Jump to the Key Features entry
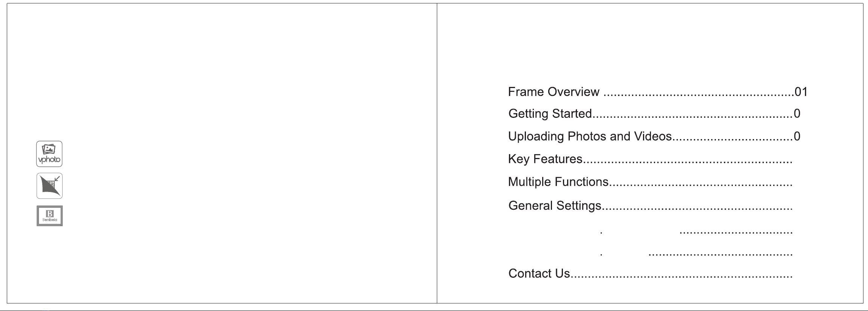This screenshot has height=311, width=868. (545, 159)
